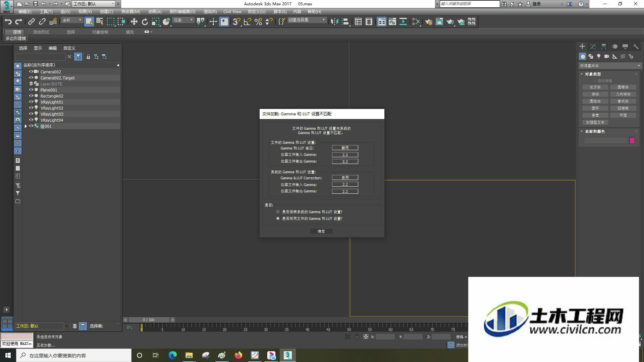Activate the Select Object tool
This screenshot has height=362, width=644.
tap(89, 22)
